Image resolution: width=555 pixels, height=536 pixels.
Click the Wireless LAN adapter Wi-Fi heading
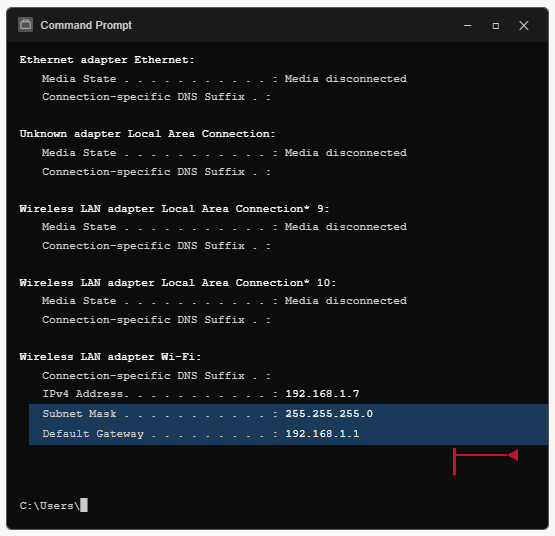[x=110, y=357]
